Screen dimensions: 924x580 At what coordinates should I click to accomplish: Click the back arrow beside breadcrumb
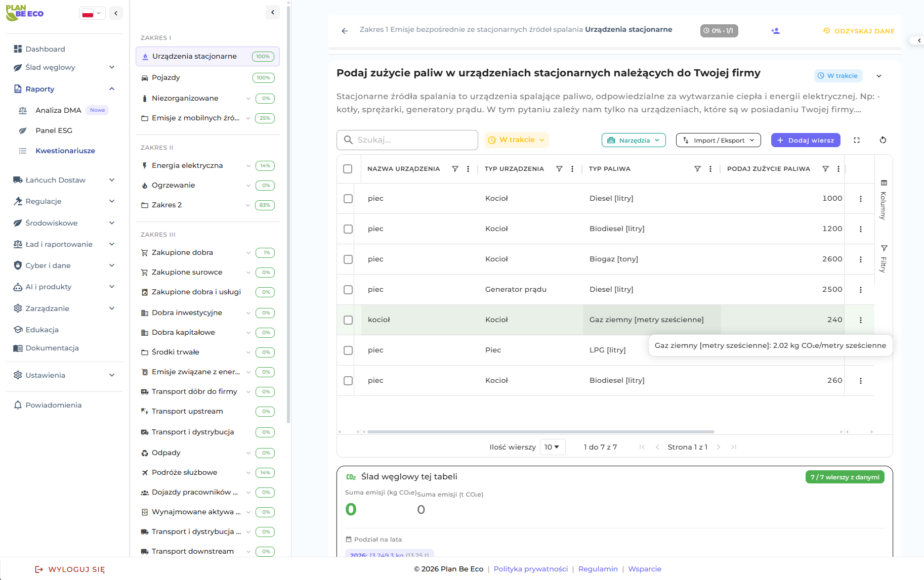(345, 31)
